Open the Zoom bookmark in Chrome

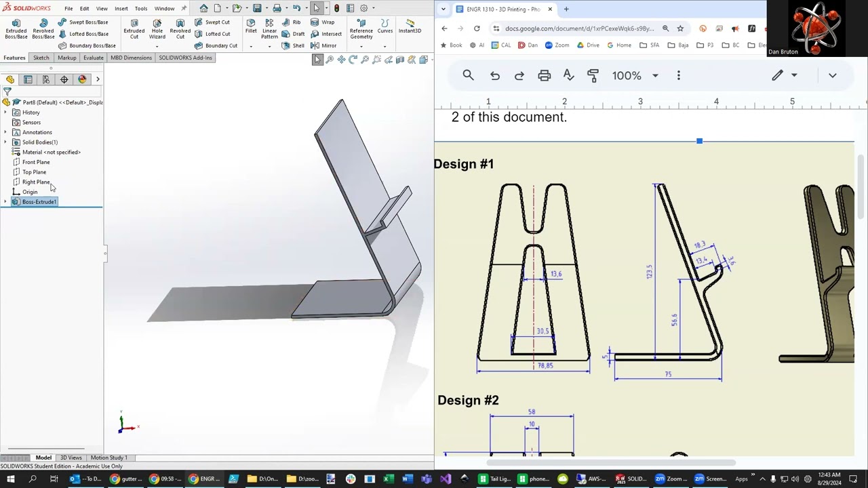[557, 45]
